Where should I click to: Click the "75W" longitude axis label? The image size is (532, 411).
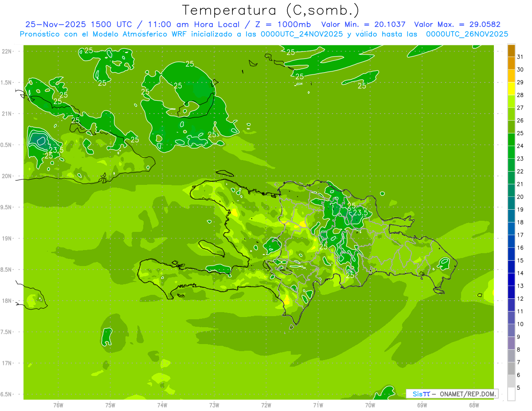pyautogui.click(x=110, y=405)
